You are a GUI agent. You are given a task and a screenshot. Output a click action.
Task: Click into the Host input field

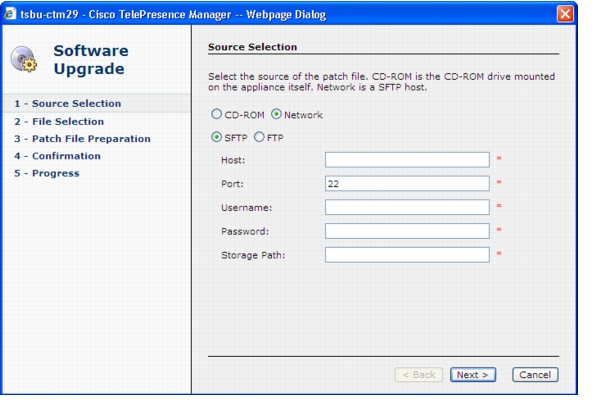pyautogui.click(x=407, y=160)
